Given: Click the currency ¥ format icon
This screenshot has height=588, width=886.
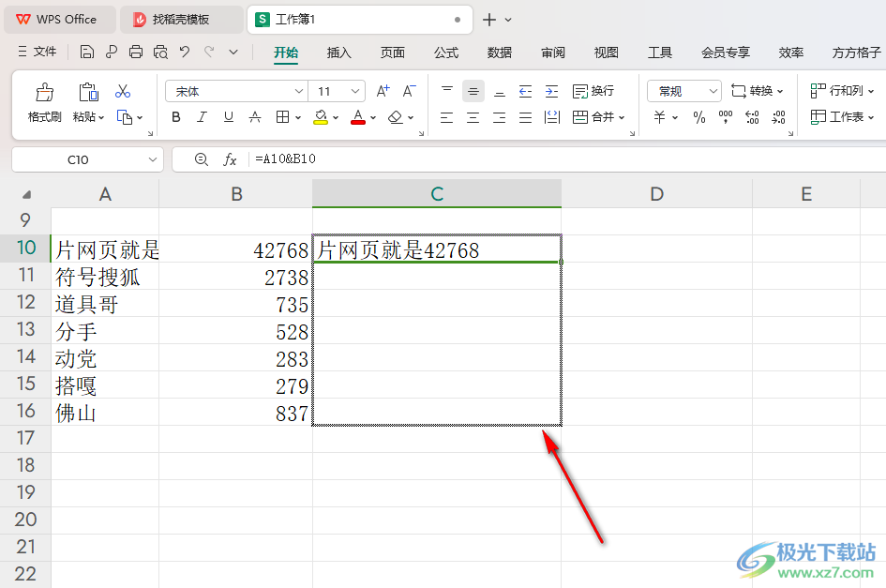Looking at the screenshot, I should click(x=659, y=117).
